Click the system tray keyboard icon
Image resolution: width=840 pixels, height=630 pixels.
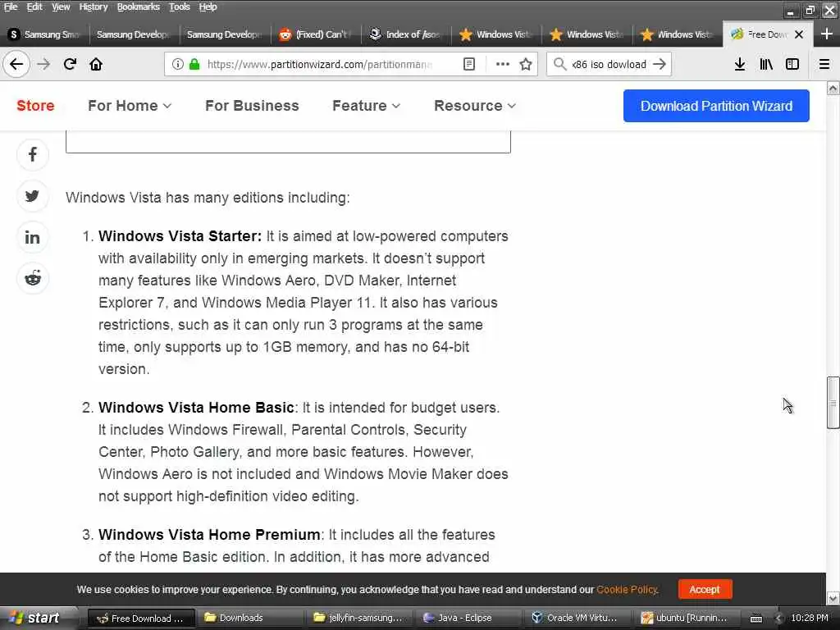[756, 619]
